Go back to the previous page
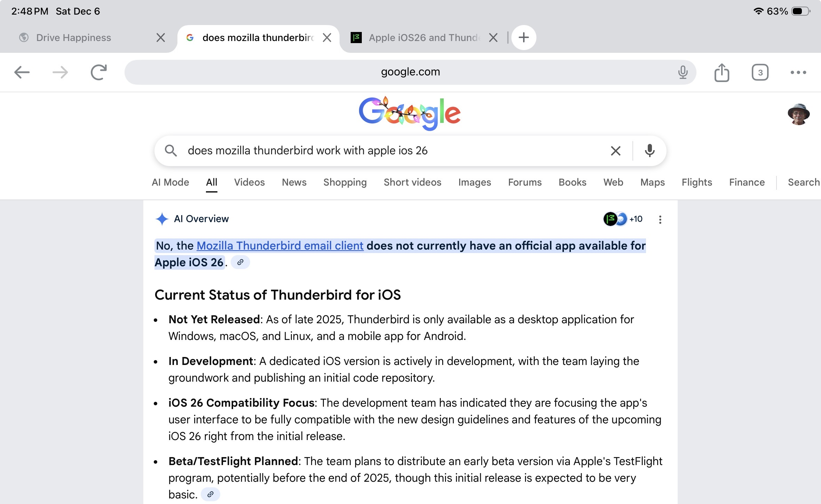This screenshot has width=821, height=504. [x=22, y=72]
